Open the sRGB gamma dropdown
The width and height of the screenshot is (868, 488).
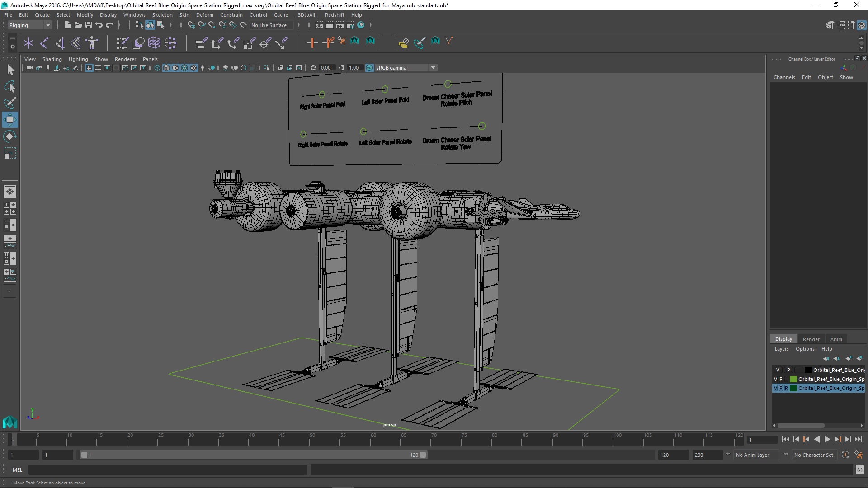pos(406,68)
